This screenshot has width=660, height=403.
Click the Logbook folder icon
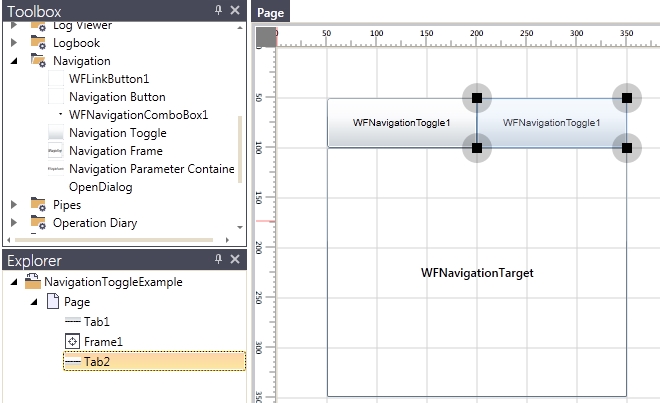tap(38, 43)
